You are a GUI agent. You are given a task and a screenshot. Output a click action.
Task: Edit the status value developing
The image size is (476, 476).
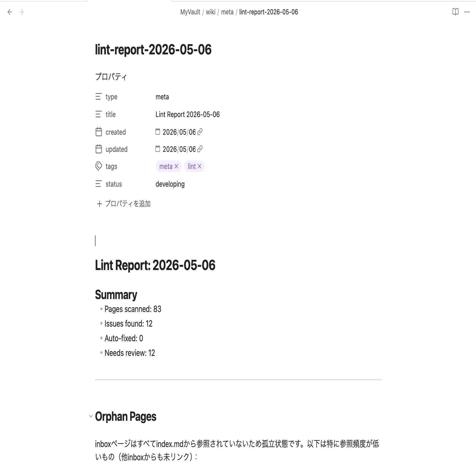[170, 184]
